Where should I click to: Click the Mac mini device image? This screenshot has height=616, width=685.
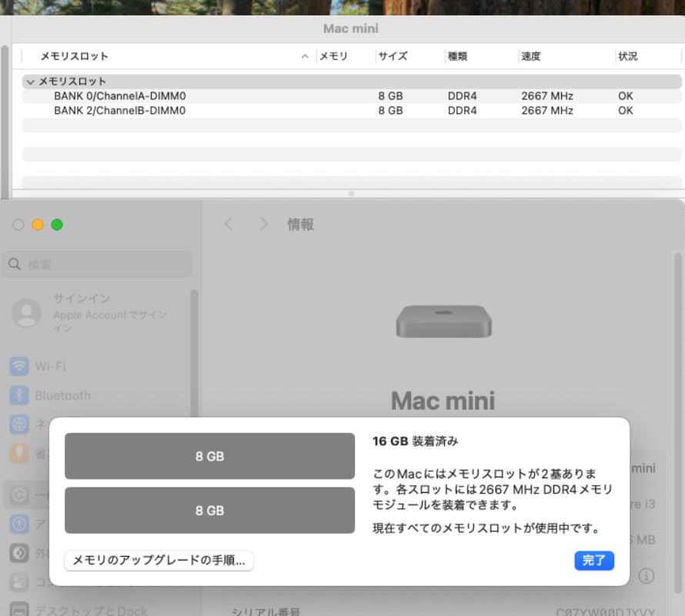444,321
